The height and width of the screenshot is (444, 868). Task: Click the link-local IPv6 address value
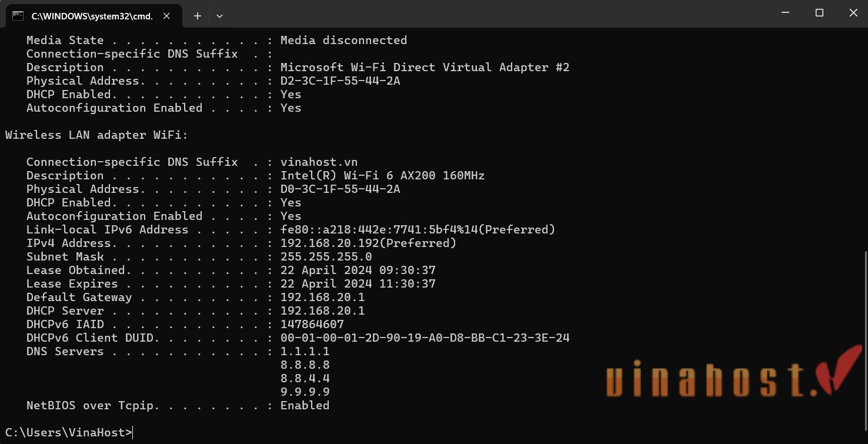point(379,229)
